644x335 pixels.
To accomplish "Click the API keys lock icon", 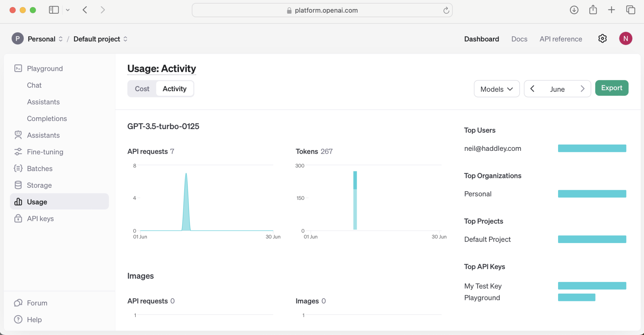I will [x=18, y=219].
